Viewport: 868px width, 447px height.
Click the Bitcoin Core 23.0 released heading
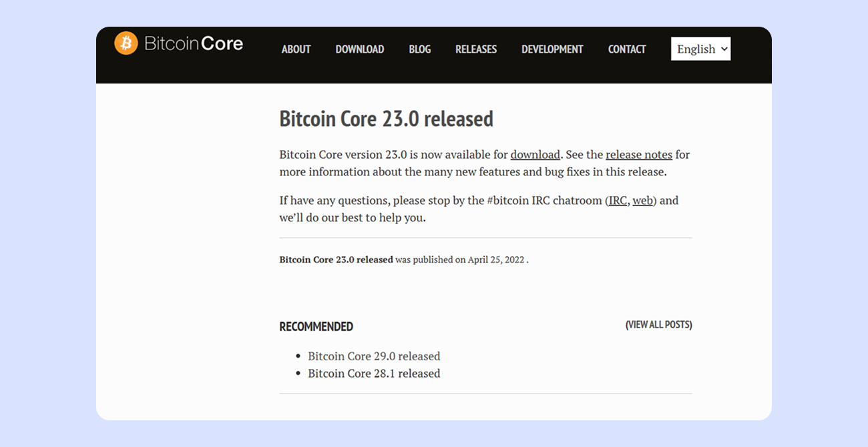pyautogui.click(x=386, y=119)
